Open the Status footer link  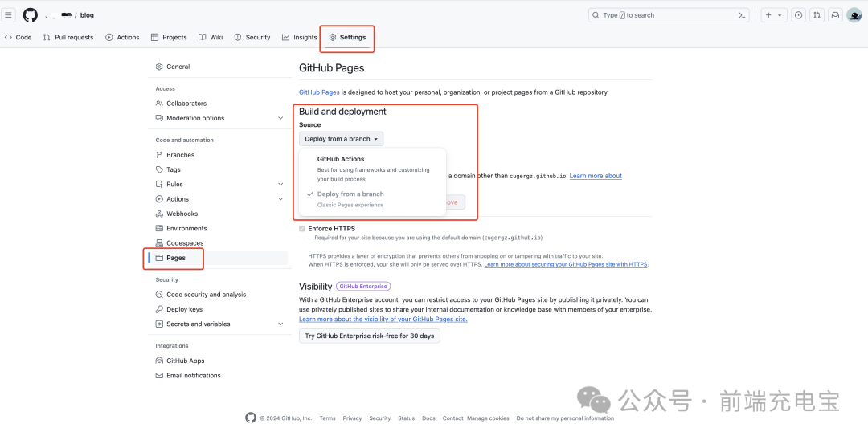click(x=407, y=418)
